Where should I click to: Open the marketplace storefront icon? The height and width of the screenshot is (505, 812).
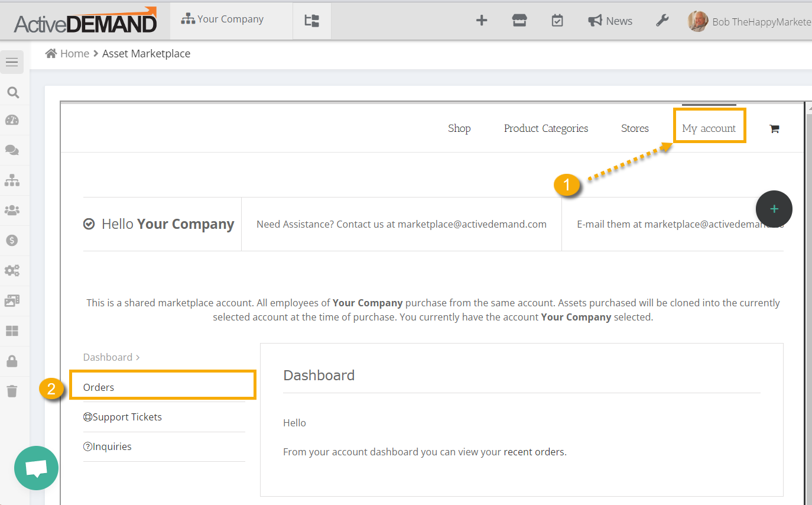(x=519, y=21)
